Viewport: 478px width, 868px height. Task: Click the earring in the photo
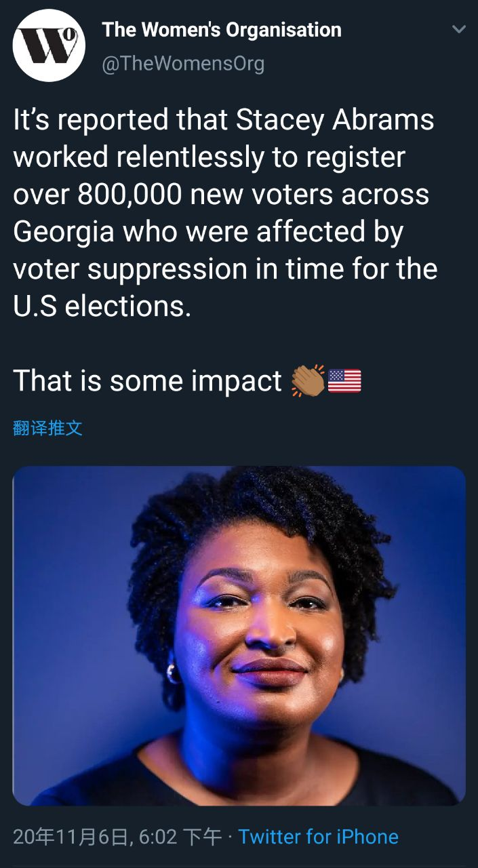point(172,673)
